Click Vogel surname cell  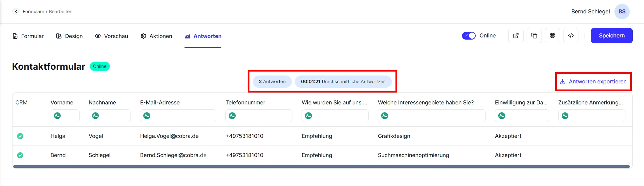(96, 136)
